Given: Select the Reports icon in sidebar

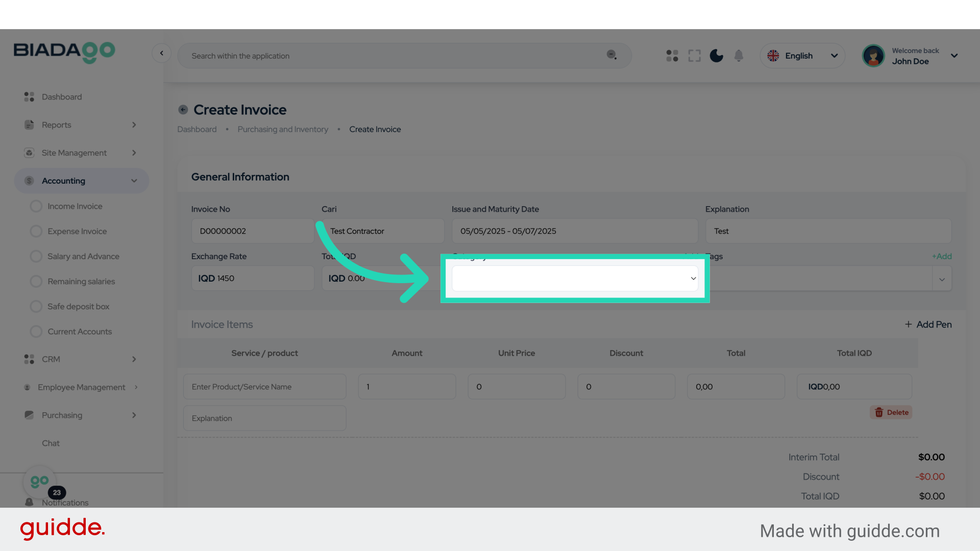Looking at the screenshot, I should [x=29, y=124].
